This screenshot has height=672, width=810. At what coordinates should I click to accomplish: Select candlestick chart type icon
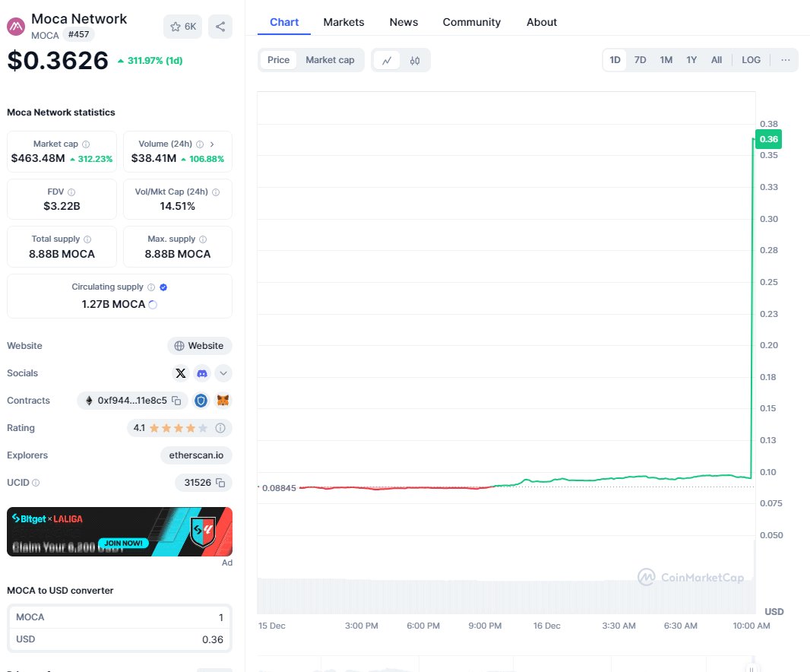coord(415,61)
